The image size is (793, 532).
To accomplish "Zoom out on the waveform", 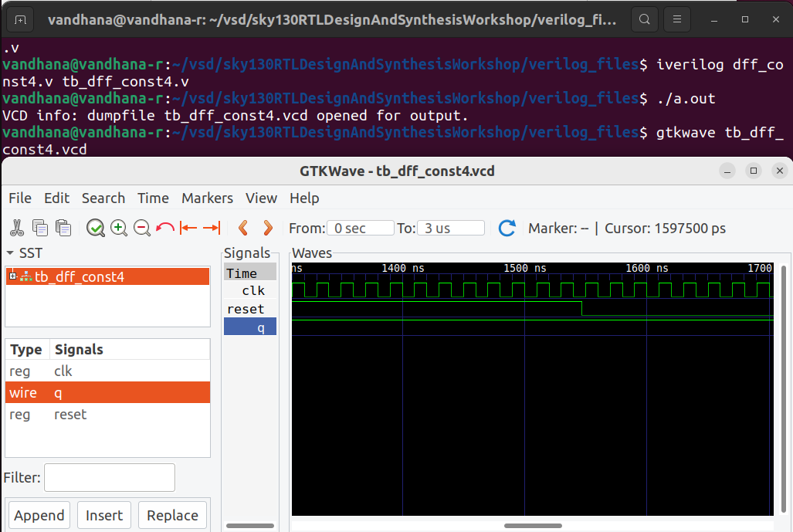I will click(140, 227).
